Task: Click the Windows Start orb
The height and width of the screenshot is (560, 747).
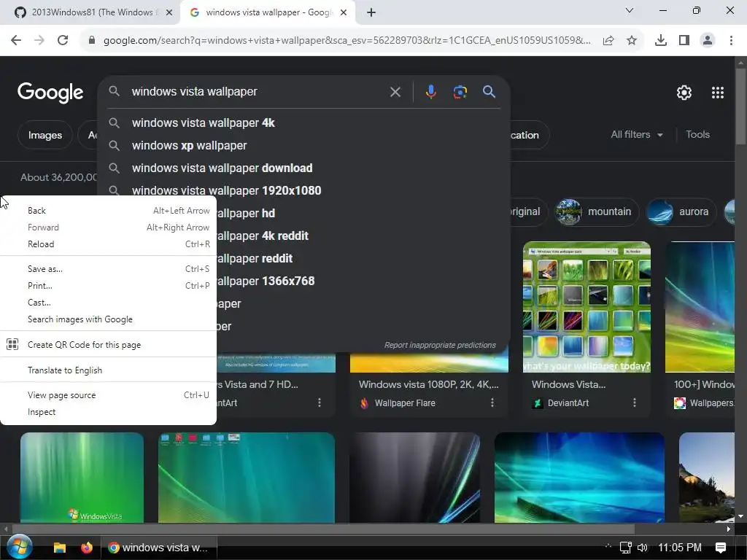Action: (x=20, y=547)
